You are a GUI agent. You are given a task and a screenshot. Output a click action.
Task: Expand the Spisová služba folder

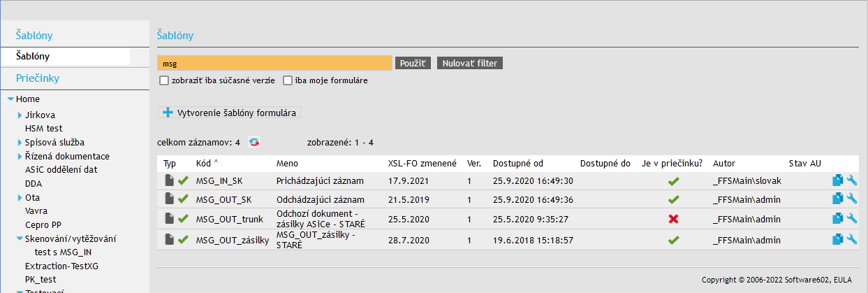point(20,142)
